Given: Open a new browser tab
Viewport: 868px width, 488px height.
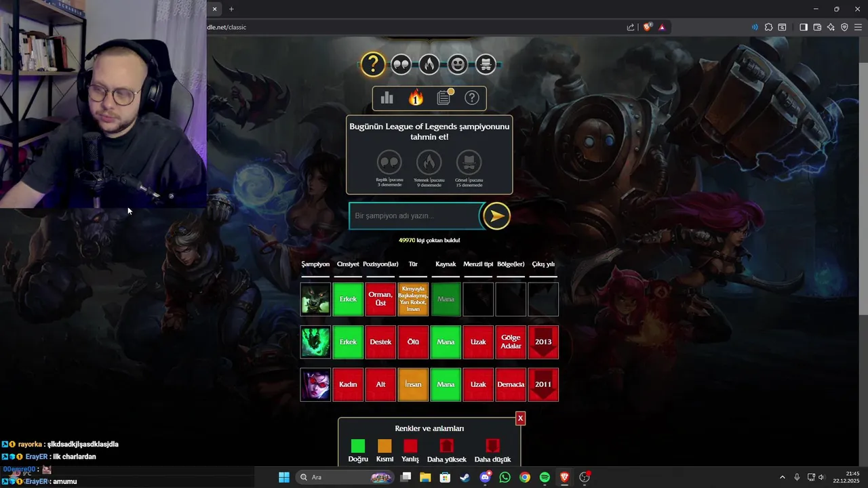Looking at the screenshot, I should pos(231,9).
